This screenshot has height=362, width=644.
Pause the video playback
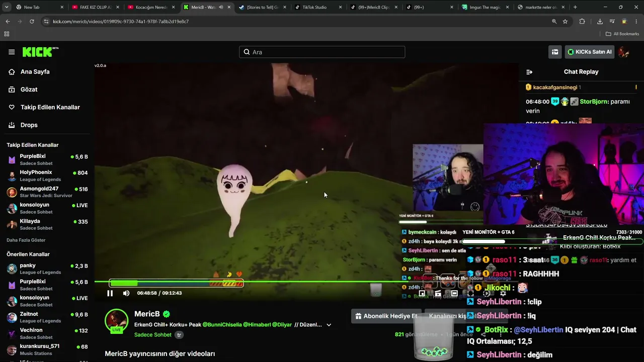tap(110, 293)
